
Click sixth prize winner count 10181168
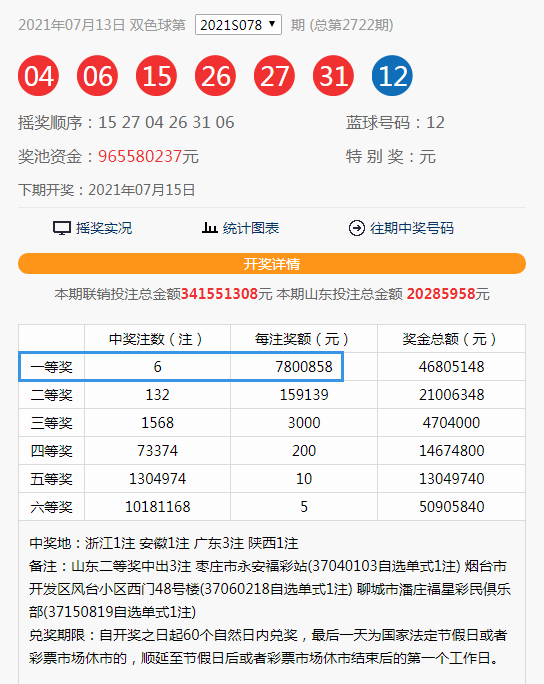point(157,507)
